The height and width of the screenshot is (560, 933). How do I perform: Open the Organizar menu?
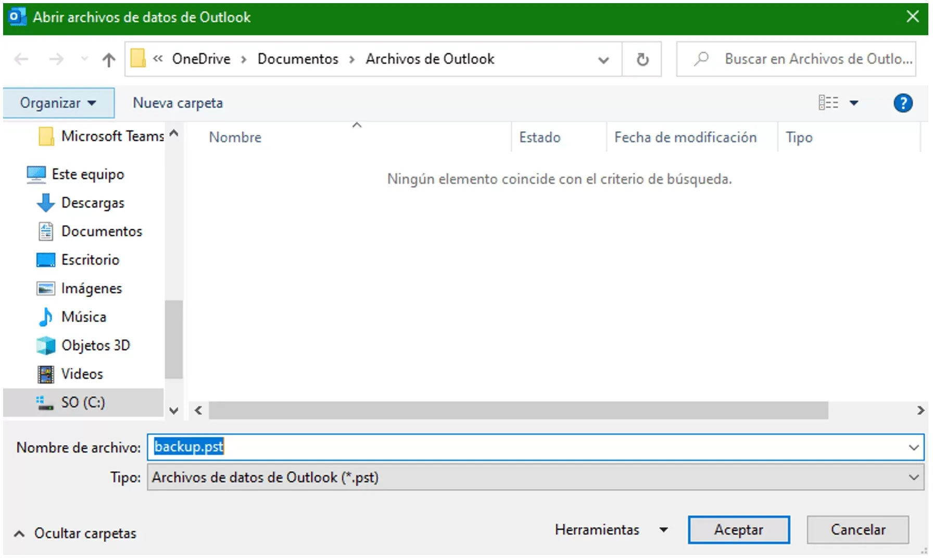[58, 103]
